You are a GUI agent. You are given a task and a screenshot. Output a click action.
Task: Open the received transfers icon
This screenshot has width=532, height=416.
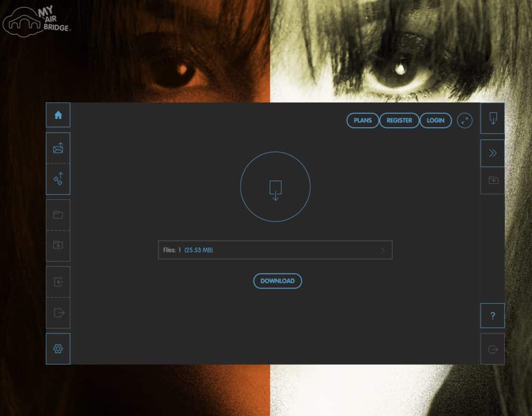pos(58,281)
